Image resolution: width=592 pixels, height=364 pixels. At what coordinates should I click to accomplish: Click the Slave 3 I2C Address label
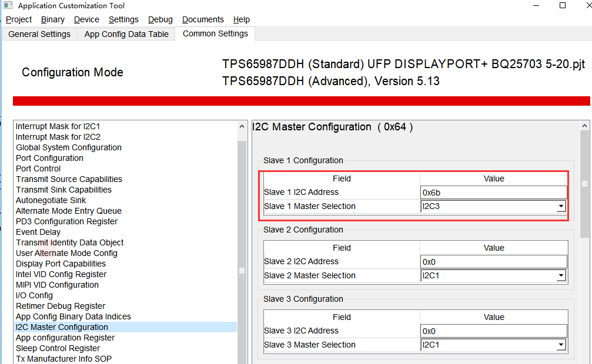pyautogui.click(x=301, y=331)
